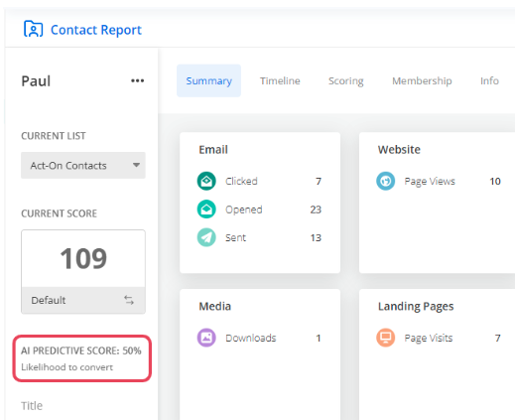Viewport: 515px width, 420px height.
Task: Click the Contact Report title link
Action: 96,30
